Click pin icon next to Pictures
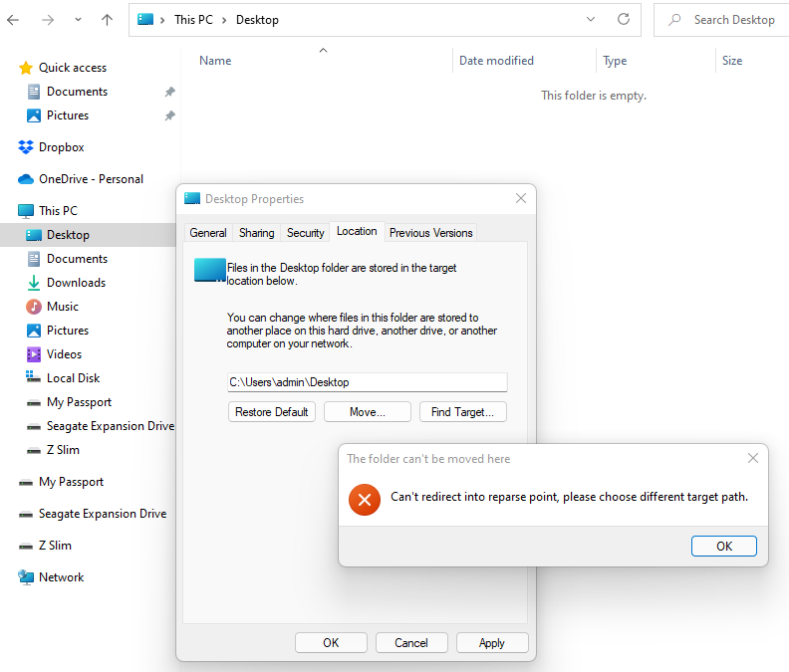Image resolution: width=789 pixels, height=672 pixels. pyautogui.click(x=170, y=115)
